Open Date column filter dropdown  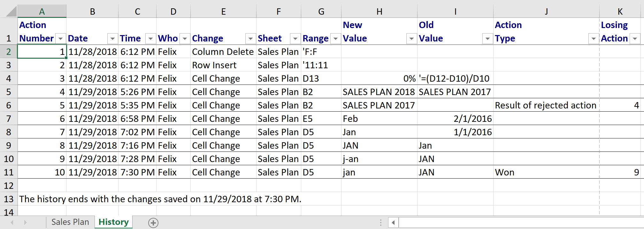click(112, 39)
